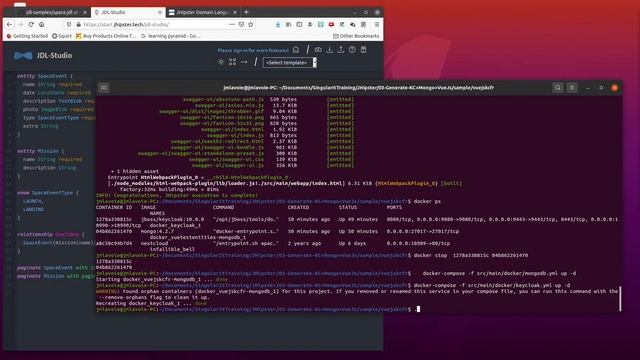Open the Buy Products Online bookmark

point(106,36)
